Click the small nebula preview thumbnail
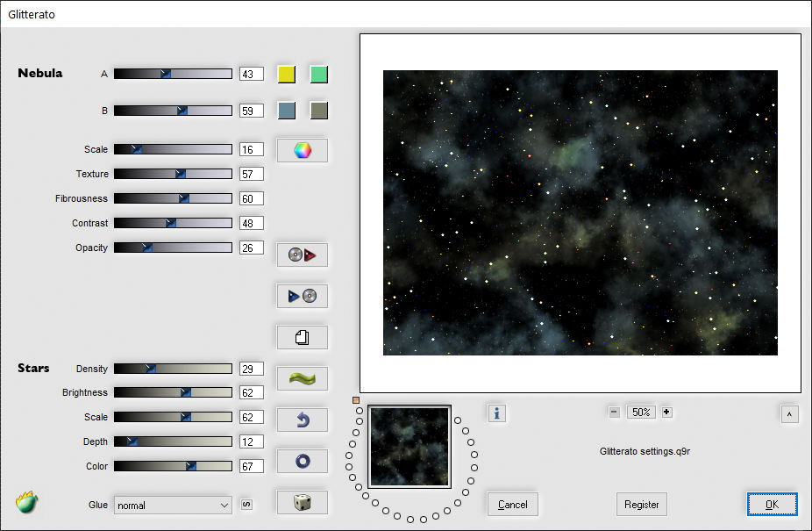This screenshot has height=531, width=812. (410, 447)
